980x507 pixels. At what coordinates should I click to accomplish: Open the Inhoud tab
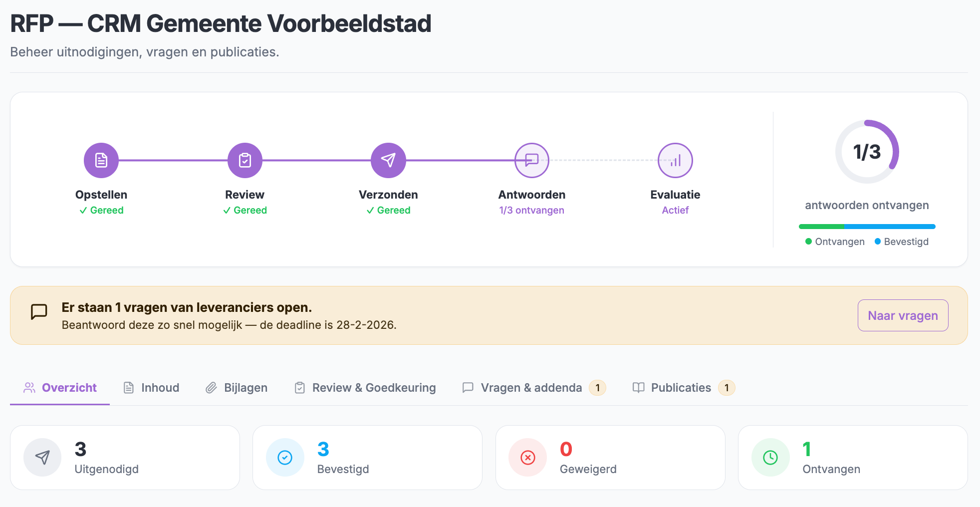point(151,388)
